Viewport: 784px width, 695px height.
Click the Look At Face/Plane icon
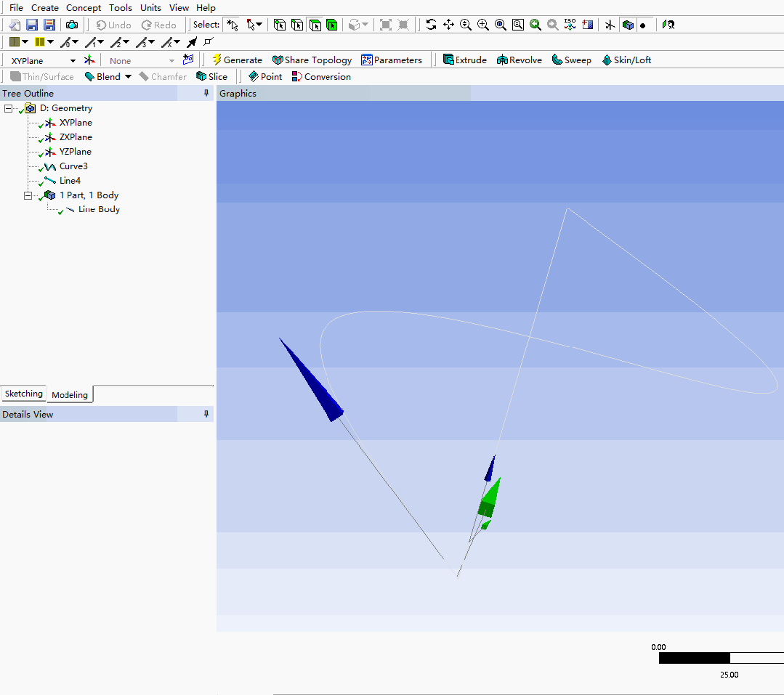[x=588, y=25]
